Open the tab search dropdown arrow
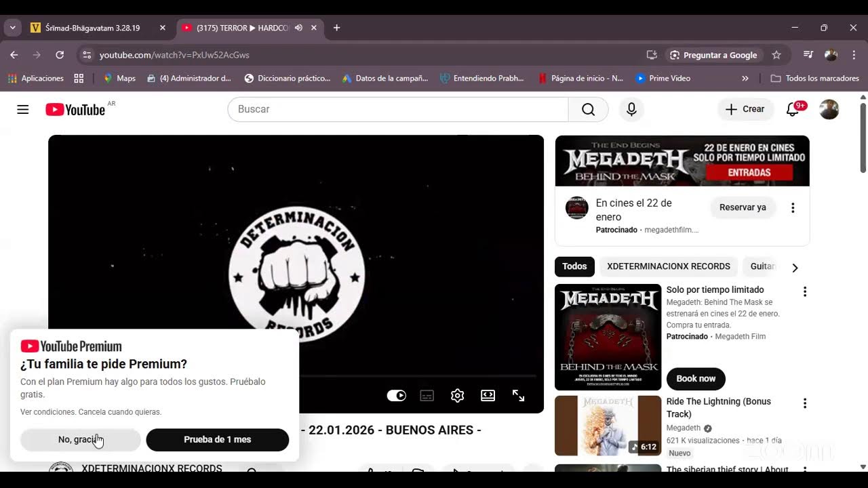This screenshot has height=488, width=868. click(x=12, y=28)
